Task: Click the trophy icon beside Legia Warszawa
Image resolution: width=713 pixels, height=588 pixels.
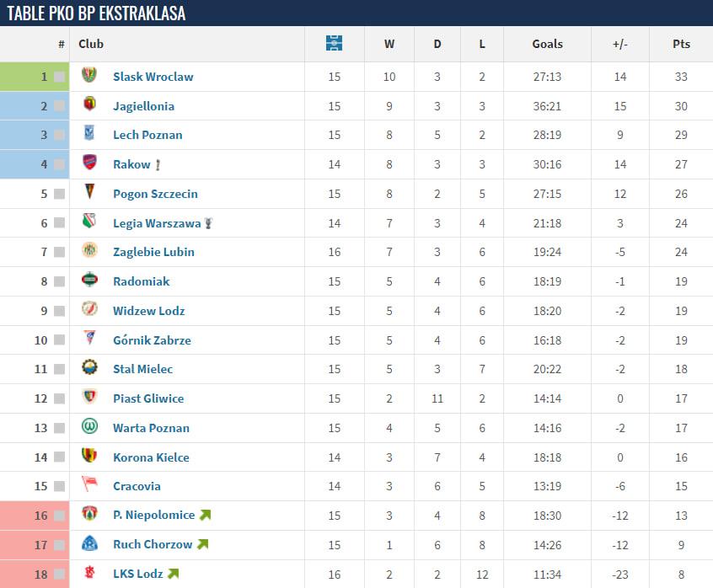Action: click(208, 223)
